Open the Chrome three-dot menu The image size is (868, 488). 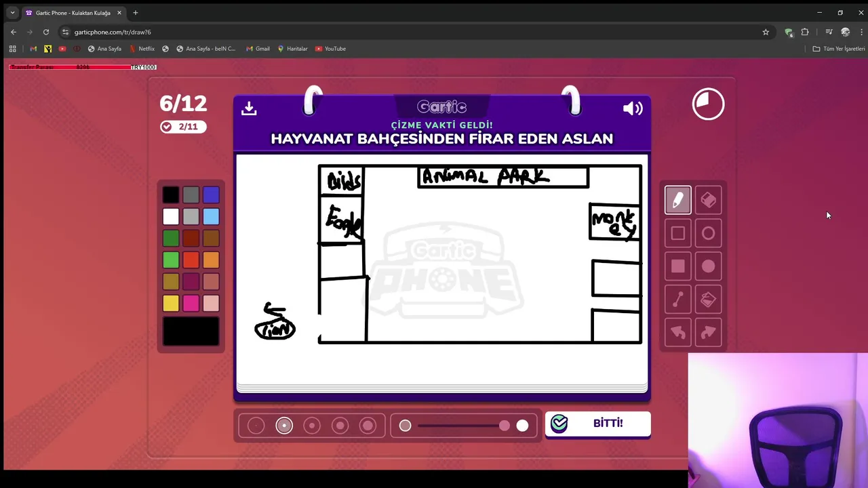[x=861, y=32]
